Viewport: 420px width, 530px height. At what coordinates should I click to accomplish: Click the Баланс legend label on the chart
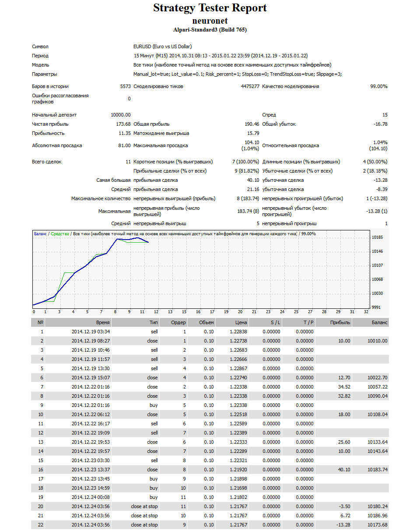tap(40, 234)
